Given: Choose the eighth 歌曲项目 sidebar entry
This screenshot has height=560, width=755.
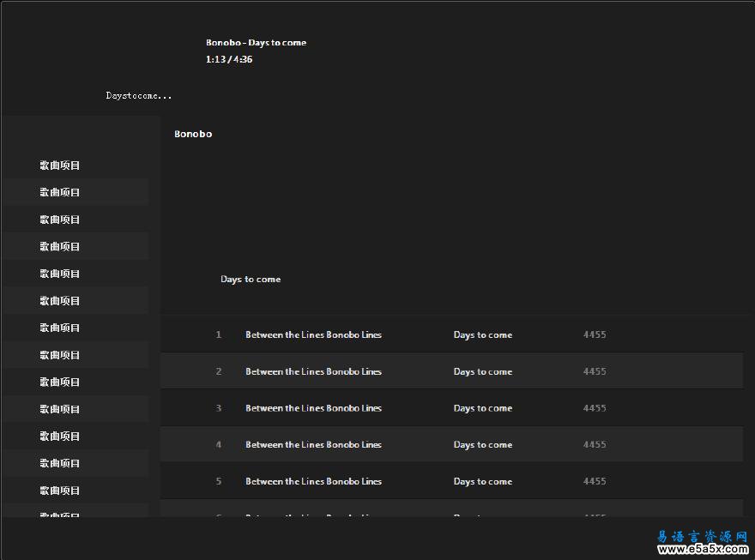Looking at the screenshot, I should (60, 355).
